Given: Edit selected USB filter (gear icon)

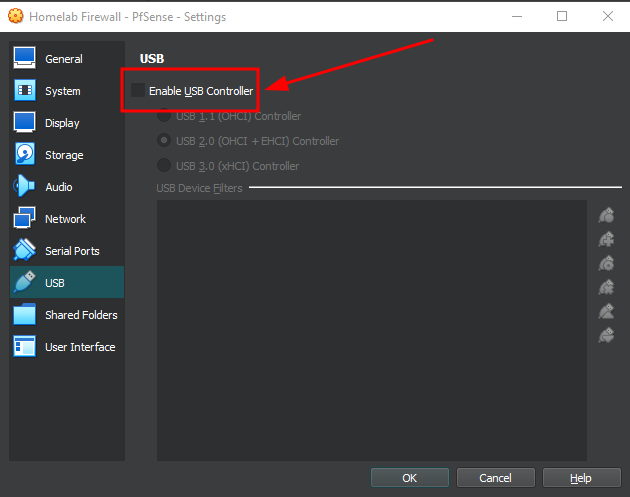Looking at the screenshot, I should click(606, 264).
